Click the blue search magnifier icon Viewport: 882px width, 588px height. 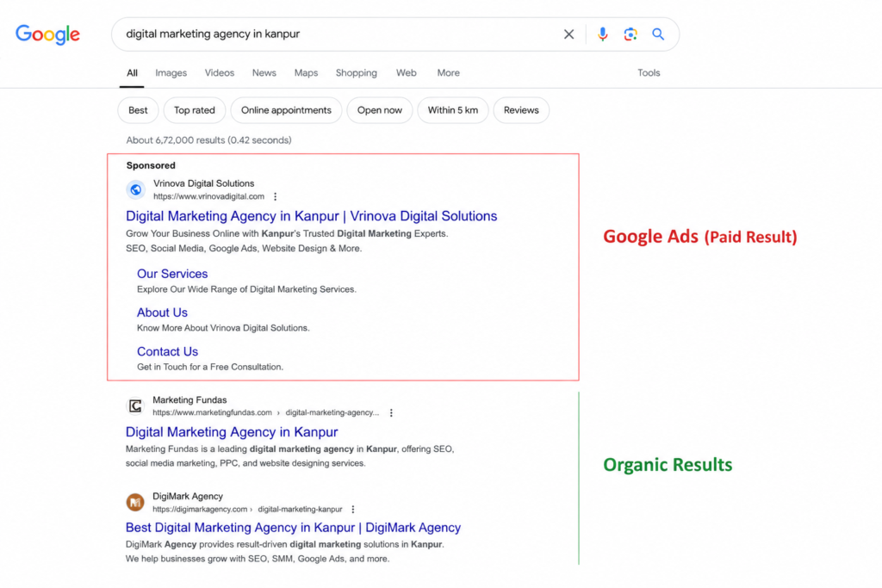click(x=658, y=34)
